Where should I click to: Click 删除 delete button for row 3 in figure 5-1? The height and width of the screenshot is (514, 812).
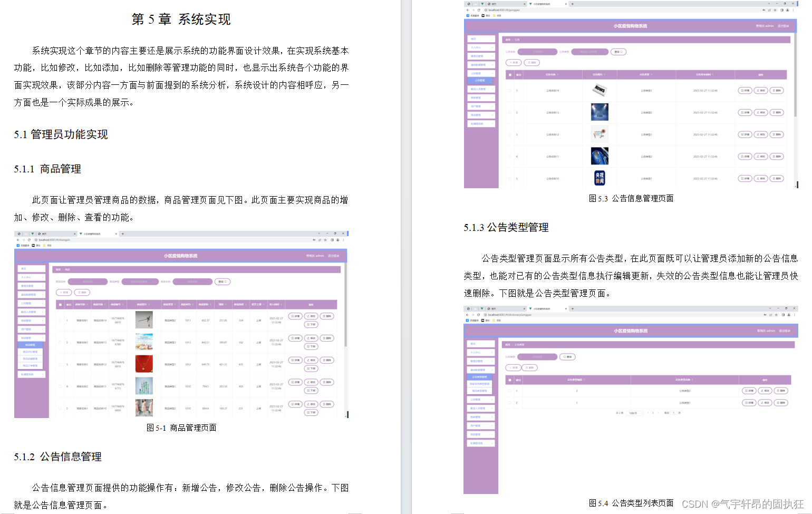click(327, 360)
